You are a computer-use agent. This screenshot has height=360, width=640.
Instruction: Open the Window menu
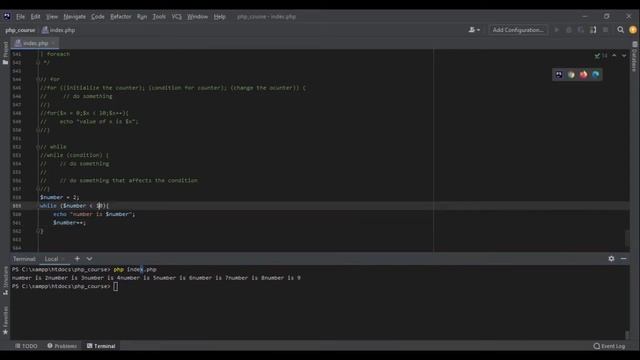pos(198,17)
